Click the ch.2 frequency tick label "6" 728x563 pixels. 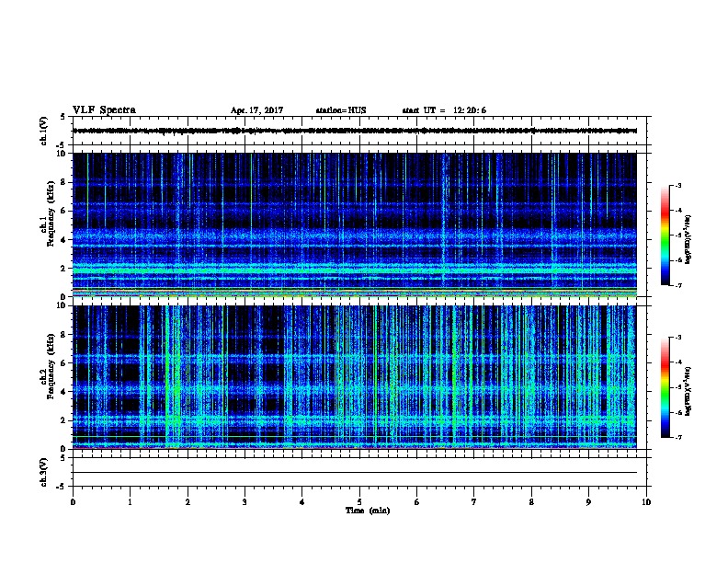pyautogui.click(x=63, y=362)
